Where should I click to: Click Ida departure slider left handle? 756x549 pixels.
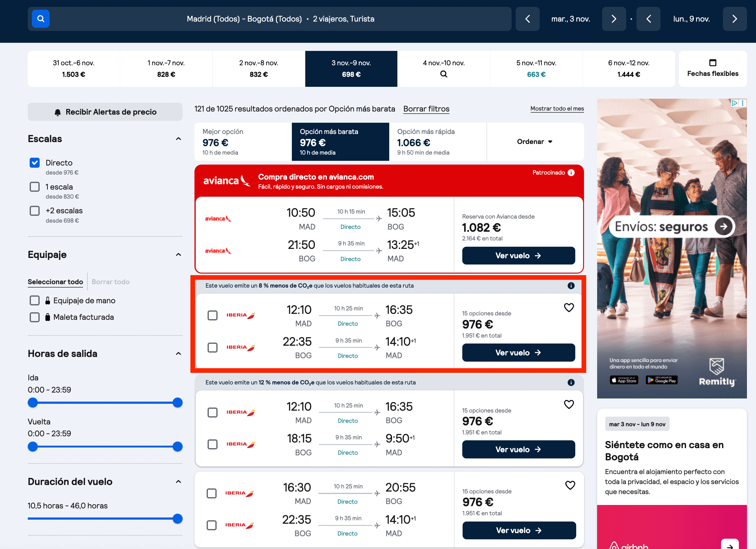tap(33, 403)
